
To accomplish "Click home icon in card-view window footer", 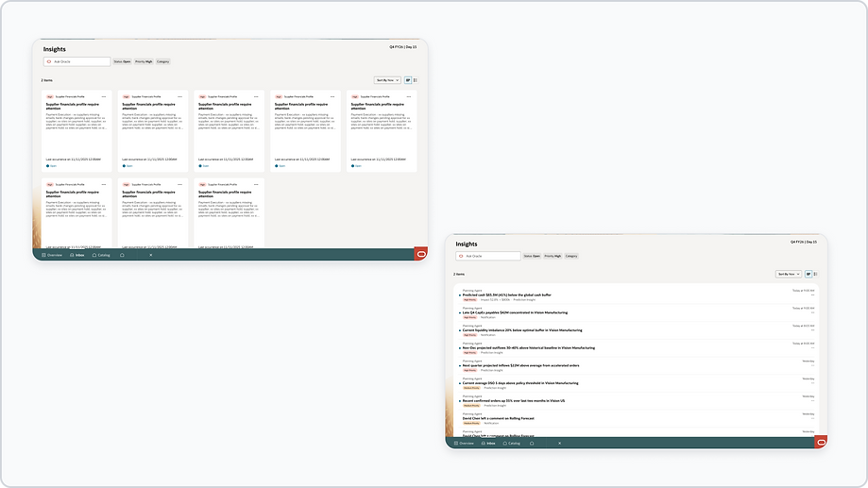I will pyautogui.click(x=122, y=255).
